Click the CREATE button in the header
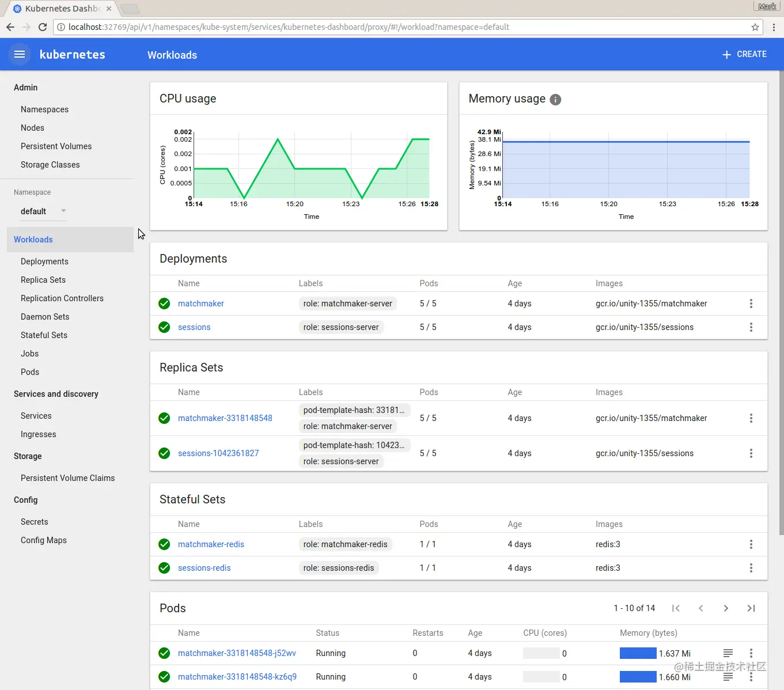Viewport: 784px width, 690px height. (744, 54)
